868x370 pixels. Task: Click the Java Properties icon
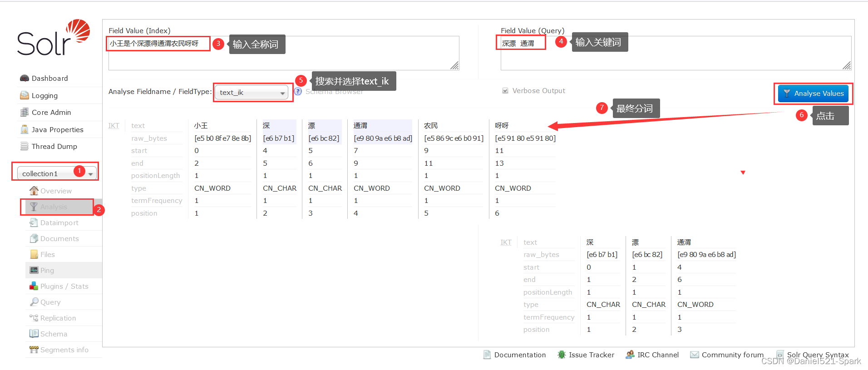coord(24,129)
